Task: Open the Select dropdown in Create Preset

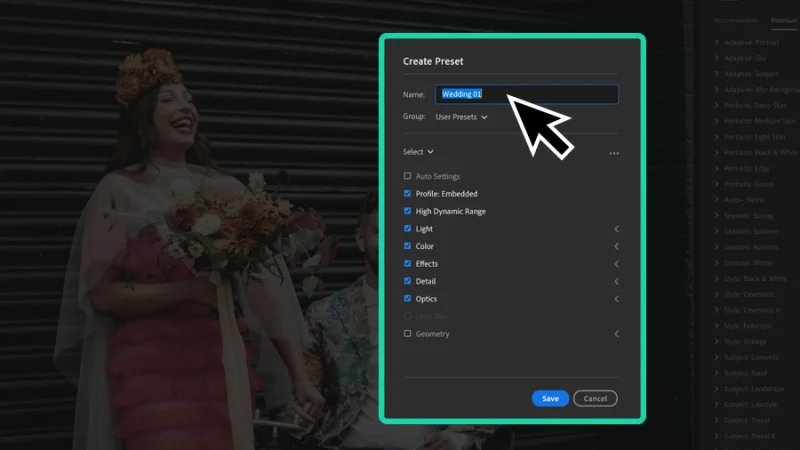Action: pyautogui.click(x=418, y=152)
